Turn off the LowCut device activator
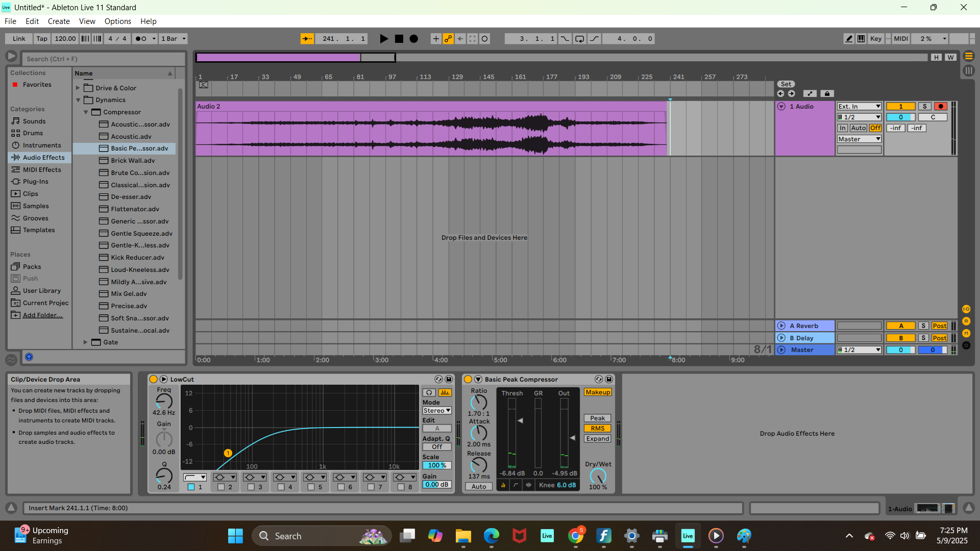The height and width of the screenshot is (551, 980). [x=153, y=379]
